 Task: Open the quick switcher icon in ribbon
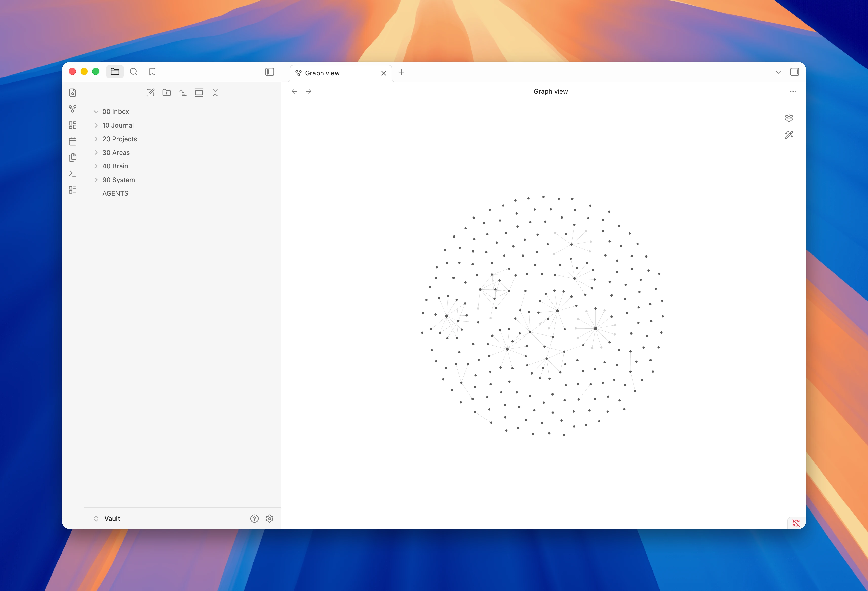coord(73,93)
